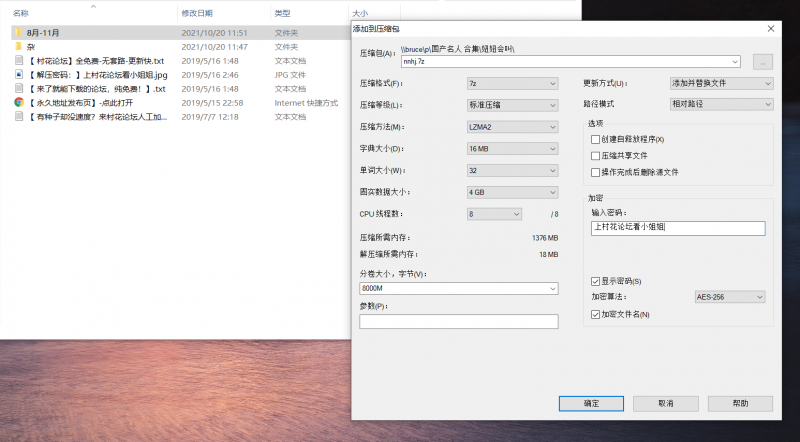
Task: Click the 取消 button
Action: 665,403
